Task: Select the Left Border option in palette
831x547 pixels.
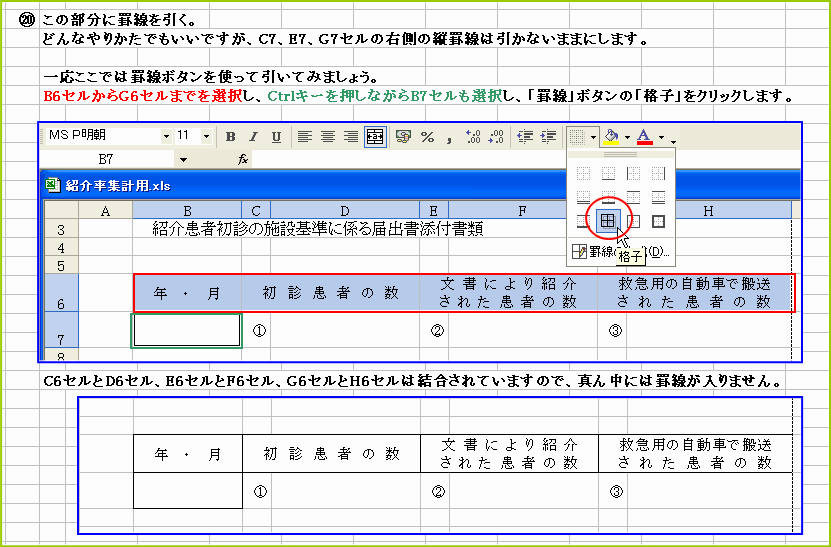Action: (x=633, y=173)
